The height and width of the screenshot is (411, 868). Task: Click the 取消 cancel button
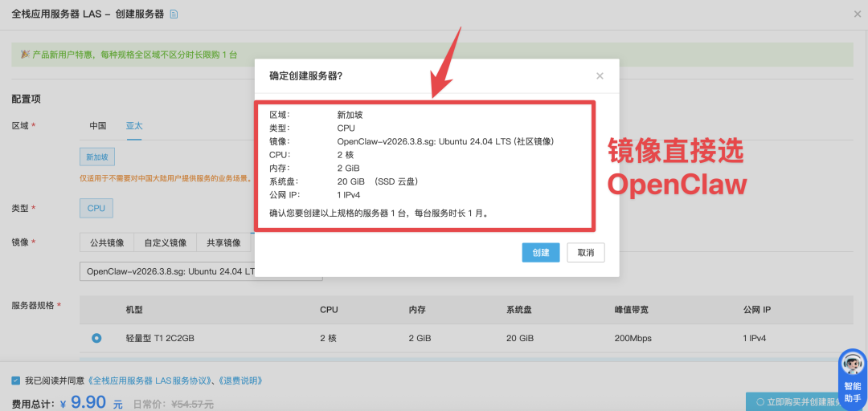point(585,252)
